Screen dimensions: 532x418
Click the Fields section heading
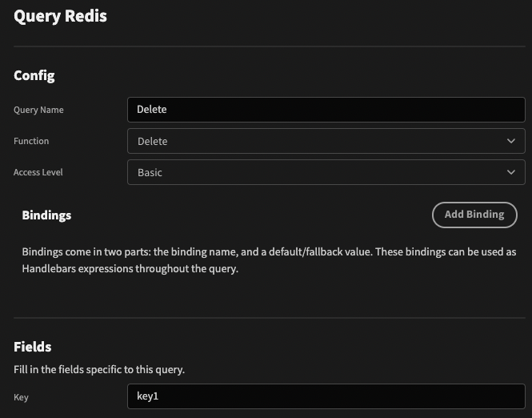(33, 347)
